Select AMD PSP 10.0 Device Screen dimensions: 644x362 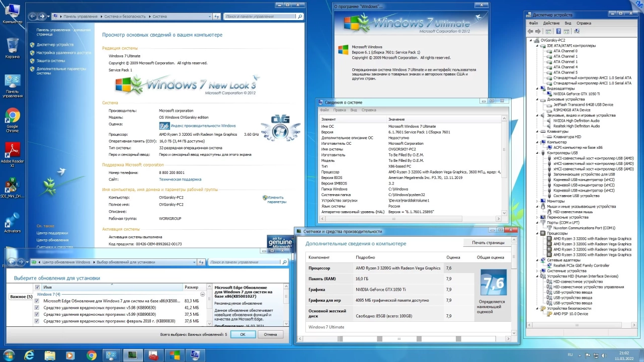[x=571, y=314]
